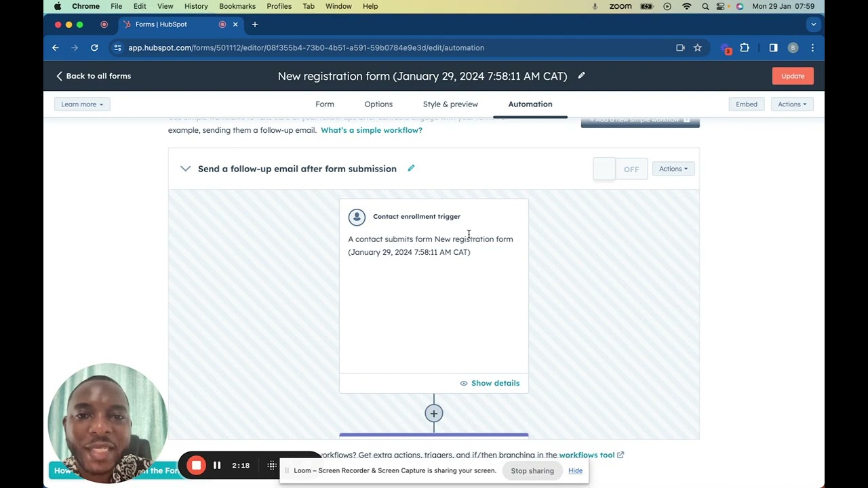This screenshot has height=488, width=868.
Task: Open the workflow Actions dropdown
Action: 673,169
